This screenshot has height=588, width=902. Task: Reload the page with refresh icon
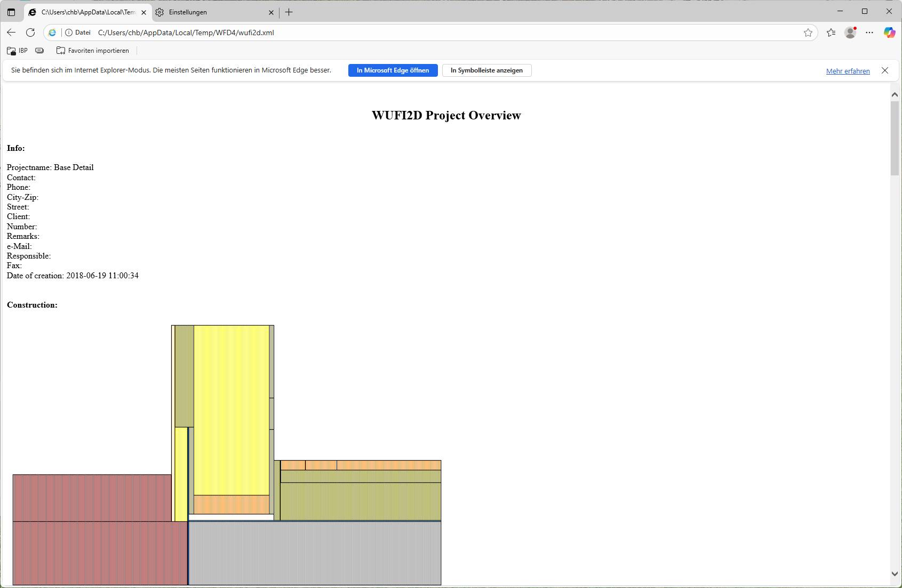[x=30, y=33]
